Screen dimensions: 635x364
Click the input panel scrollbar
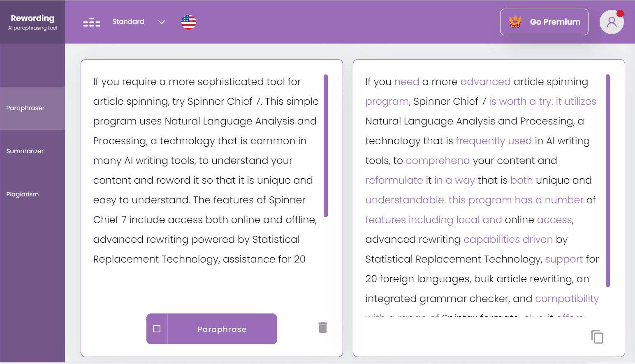tap(326, 145)
